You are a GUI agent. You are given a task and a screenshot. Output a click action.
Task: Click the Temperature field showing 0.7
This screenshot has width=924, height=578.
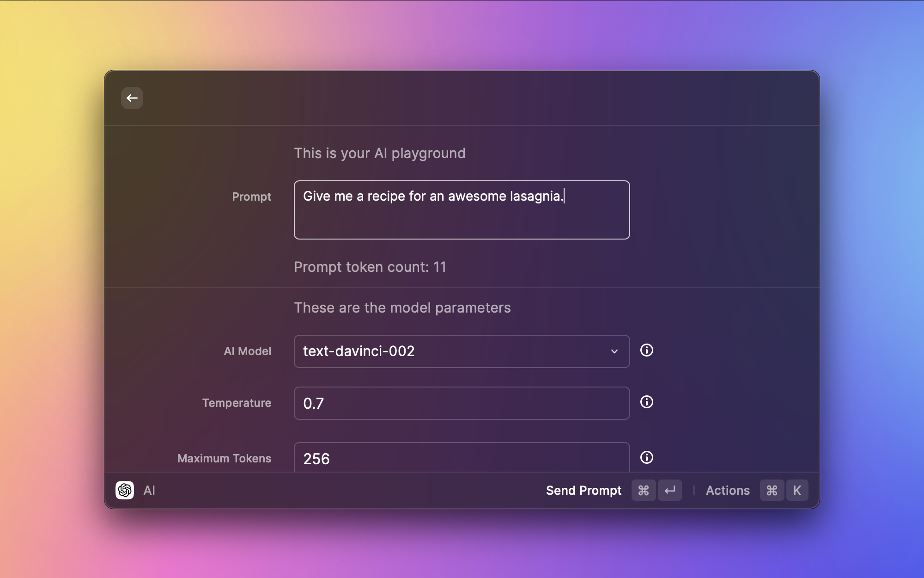[461, 403]
